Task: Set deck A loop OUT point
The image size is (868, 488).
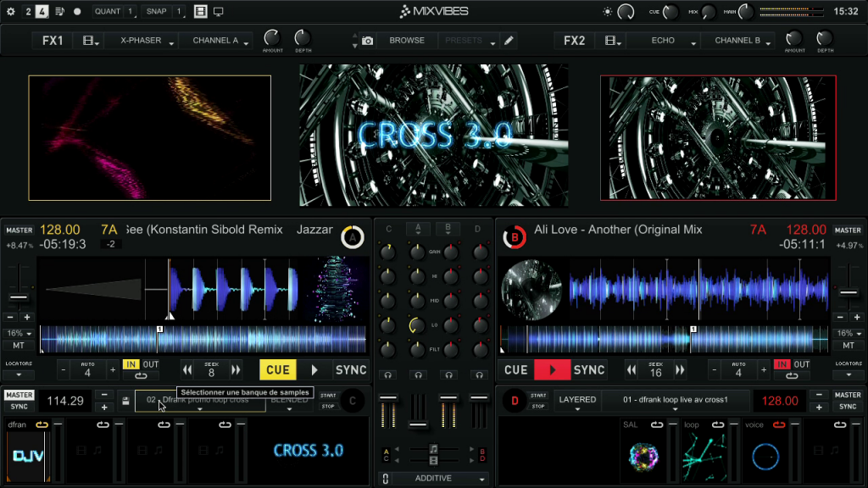Action: 151,364
